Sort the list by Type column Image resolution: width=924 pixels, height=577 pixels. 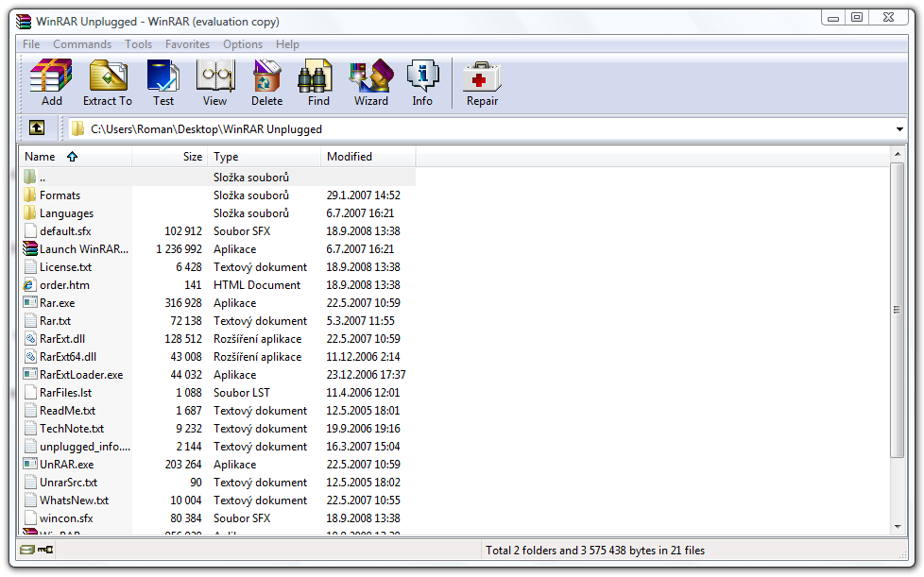tap(264, 157)
